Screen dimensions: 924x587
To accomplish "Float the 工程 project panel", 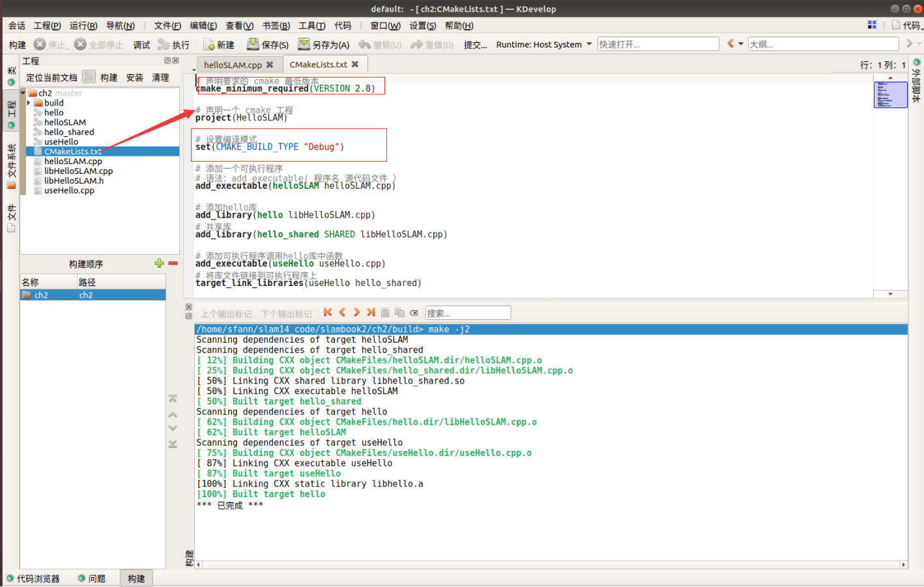I will [x=167, y=61].
